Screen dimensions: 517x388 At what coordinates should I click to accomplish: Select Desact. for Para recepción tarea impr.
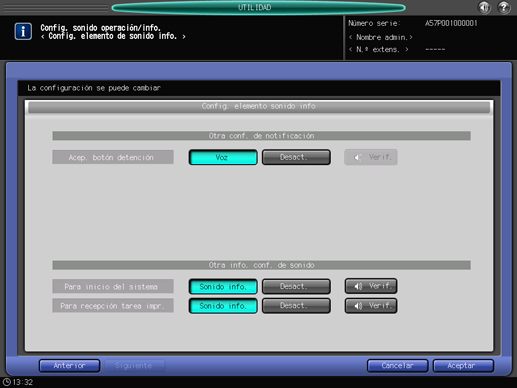(x=296, y=306)
